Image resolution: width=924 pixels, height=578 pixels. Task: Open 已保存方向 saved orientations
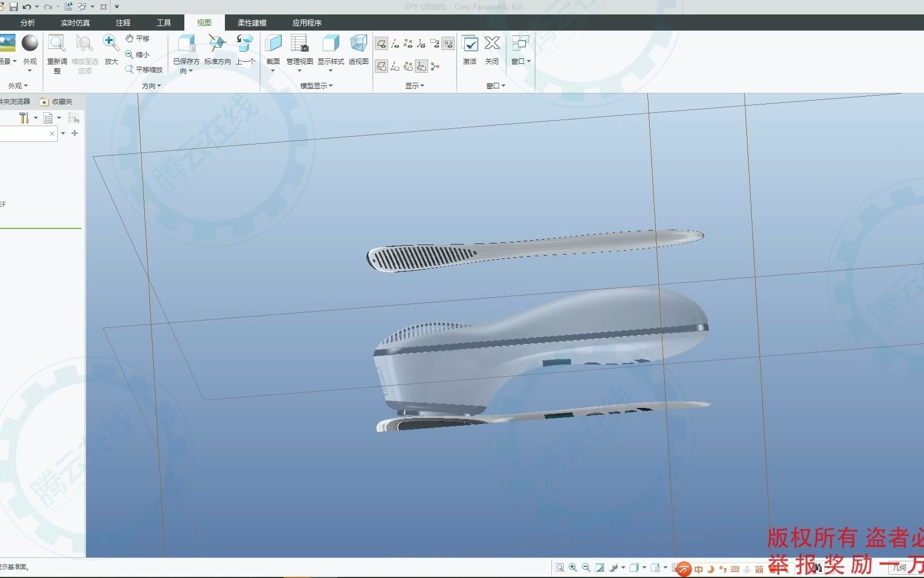[x=187, y=54]
